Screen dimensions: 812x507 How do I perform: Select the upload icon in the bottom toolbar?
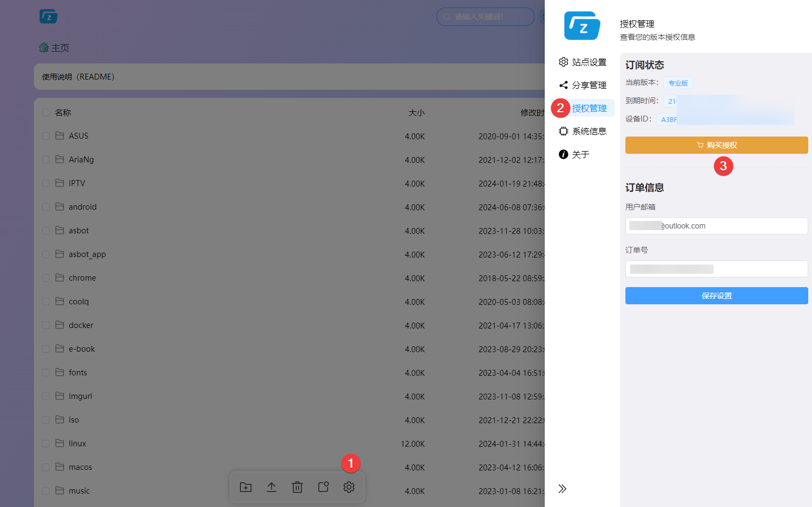point(272,487)
